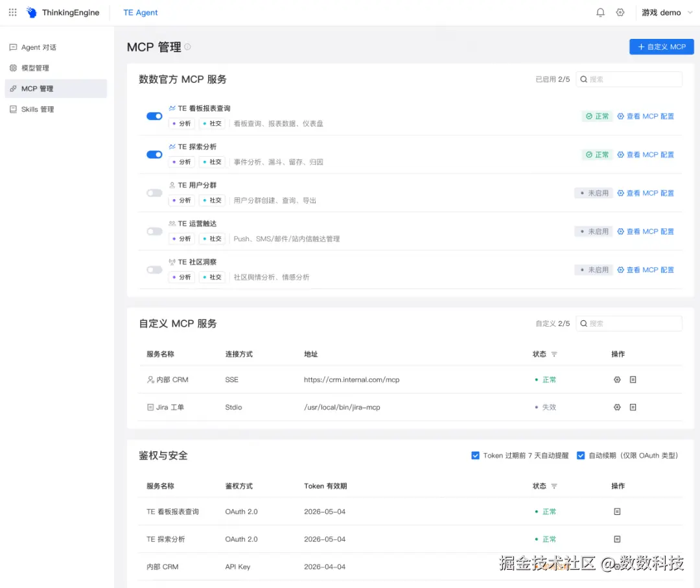Screen dimensions: 700x588
Task: Filter 状态 column in 自定义 MCP table
Action: point(554,354)
